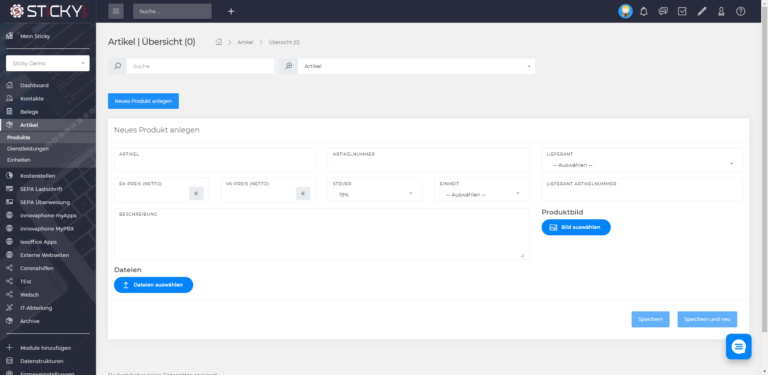Toggle the hamburger sidebar menu button
Image resolution: width=768 pixels, height=375 pixels.
pyautogui.click(x=116, y=11)
